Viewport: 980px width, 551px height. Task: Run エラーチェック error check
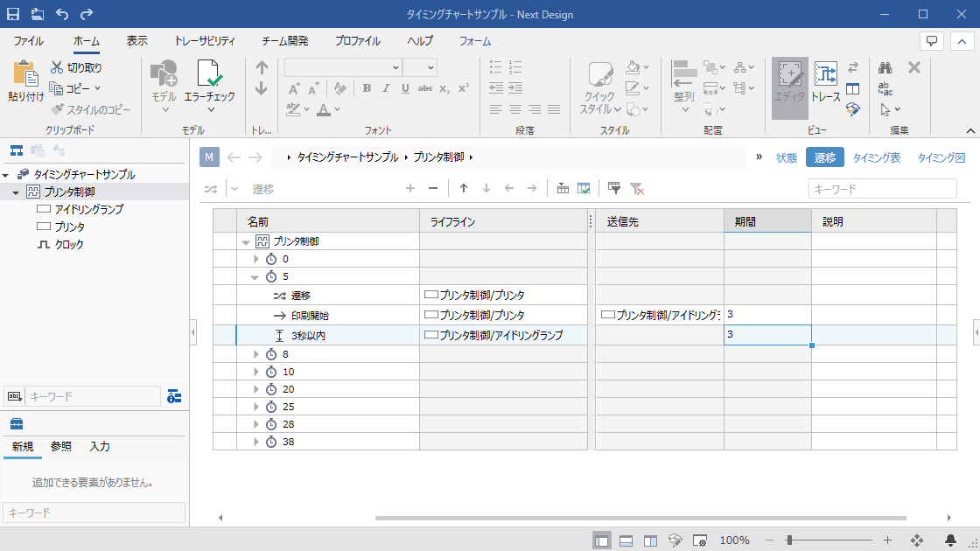point(209,87)
